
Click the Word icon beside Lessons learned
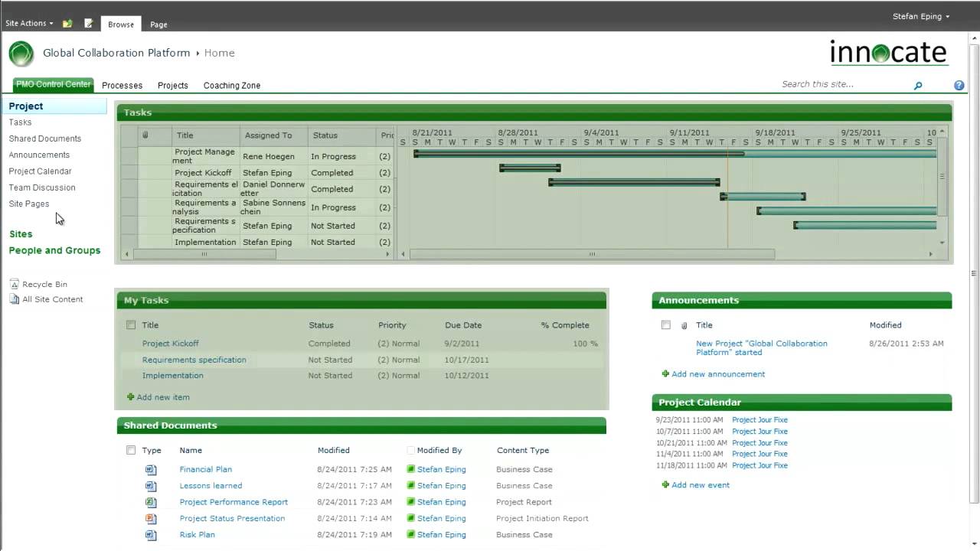click(x=151, y=486)
